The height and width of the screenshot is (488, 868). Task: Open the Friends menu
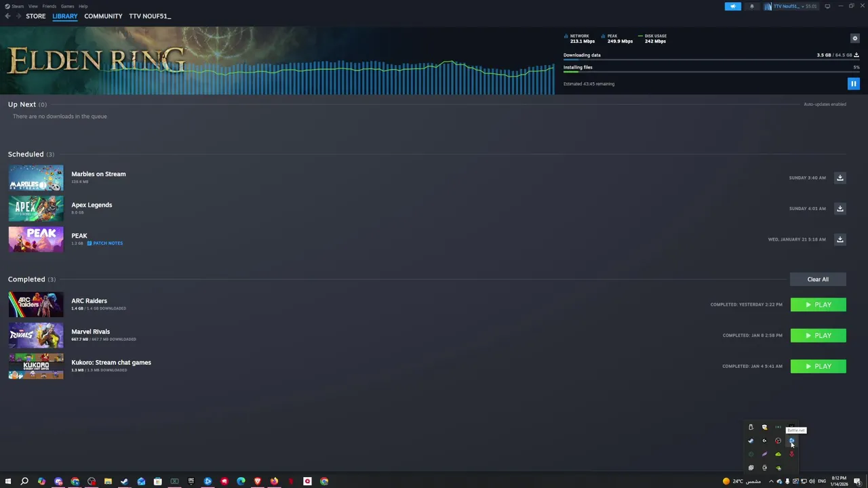click(x=50, y=6)
